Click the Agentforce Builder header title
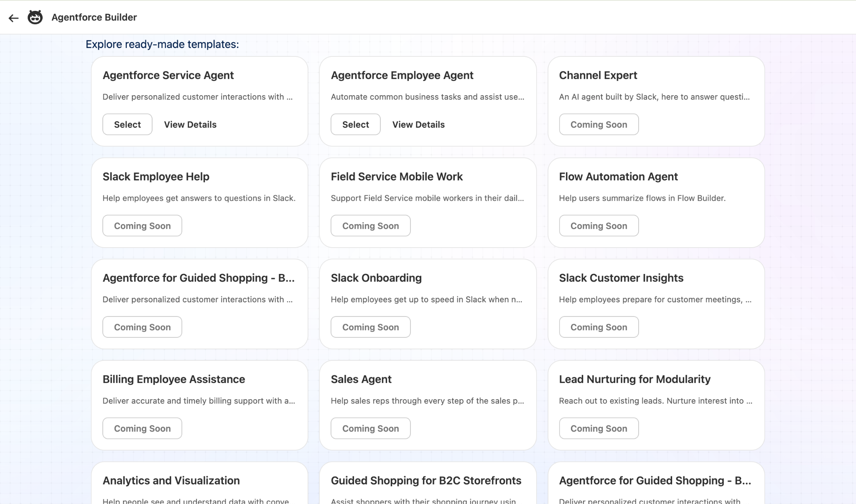The image size is (856, 504). tap(94, 18)
